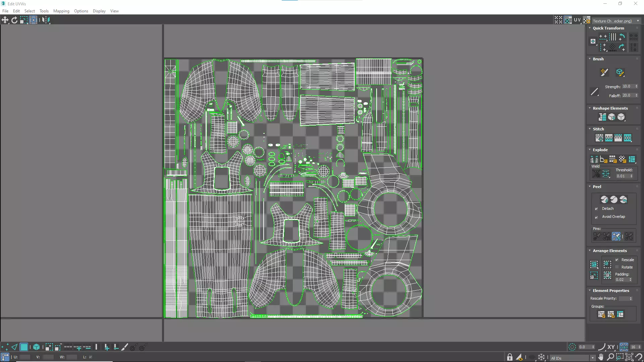
Task: Click the Relax Brush icon in Brush panel
Action: (x=620, y=72)
